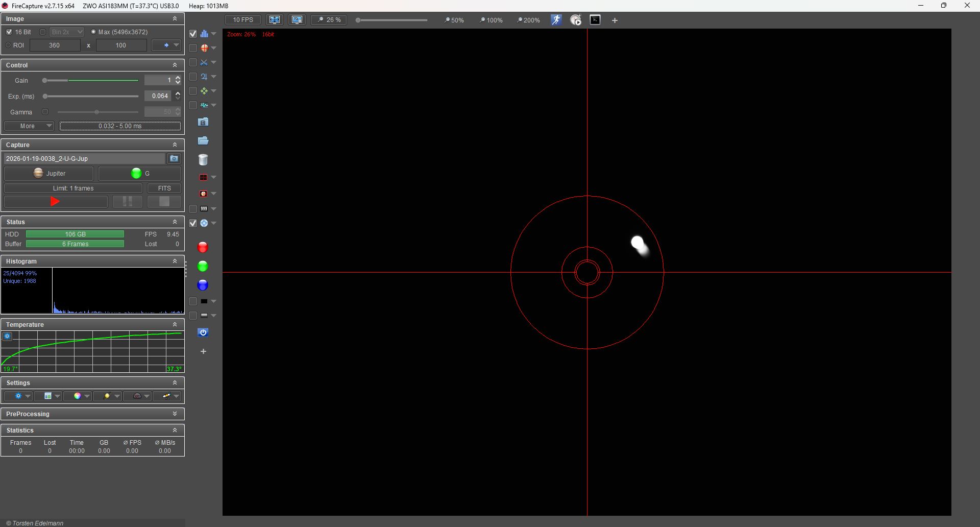Click the trash can icon in sidebar
Screen dimensions: 980x527
point(203,160)
